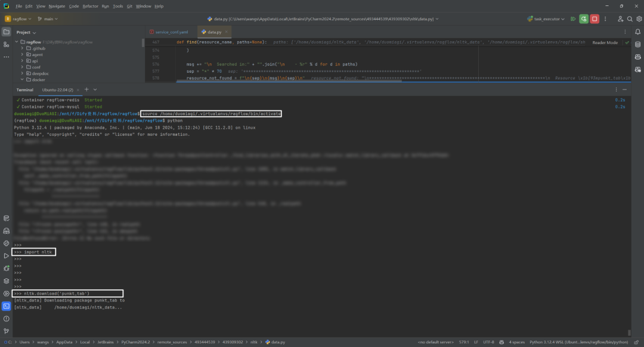
Task: Open the Navigate menu
Action: [x=57, y=6]
